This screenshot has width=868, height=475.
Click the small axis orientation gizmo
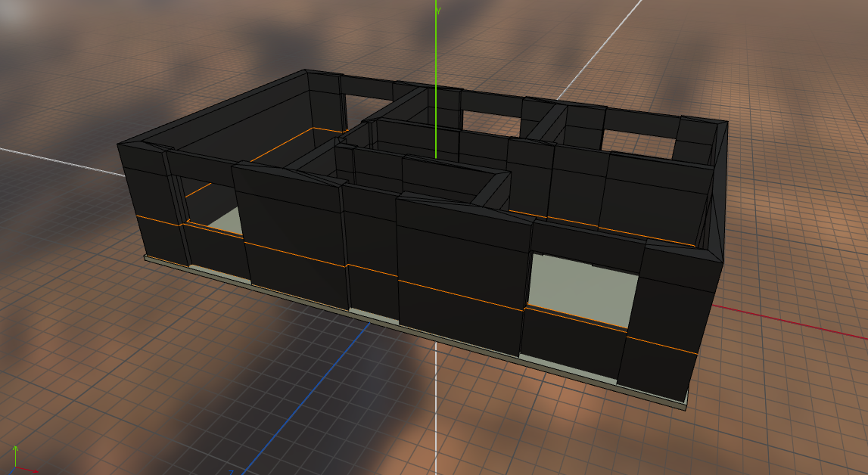click(22, 459)
